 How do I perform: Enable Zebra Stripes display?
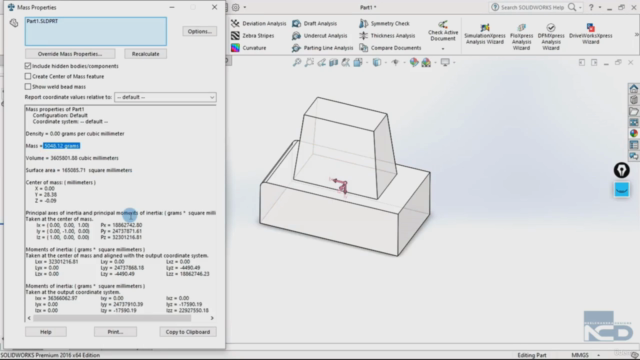[253, 36]
